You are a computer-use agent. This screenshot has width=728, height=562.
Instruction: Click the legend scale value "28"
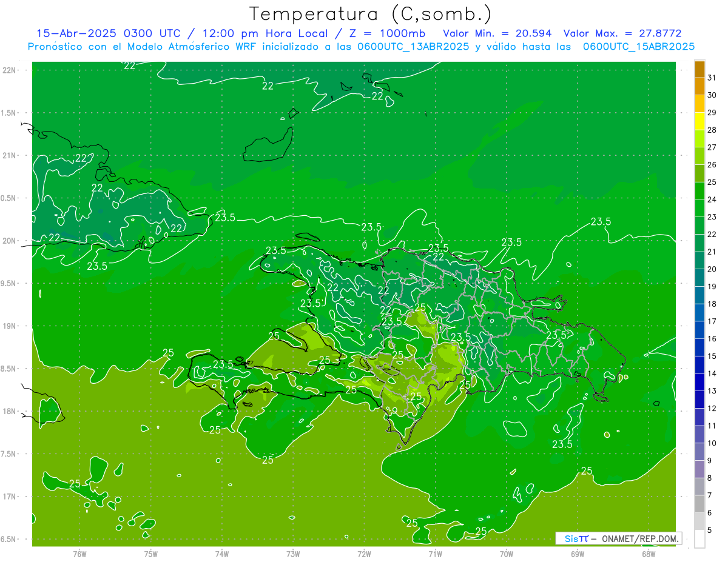click(x=712, y=129)
